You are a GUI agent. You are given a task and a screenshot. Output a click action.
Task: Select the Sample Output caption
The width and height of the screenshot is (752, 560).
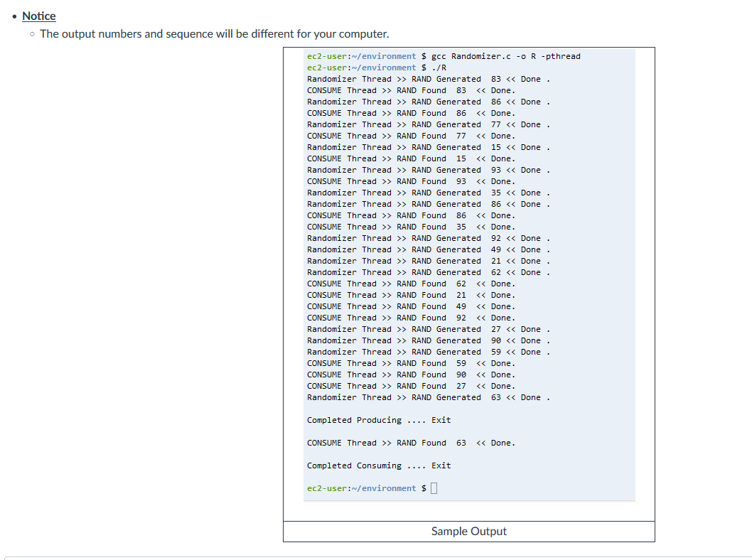[469, 531]
